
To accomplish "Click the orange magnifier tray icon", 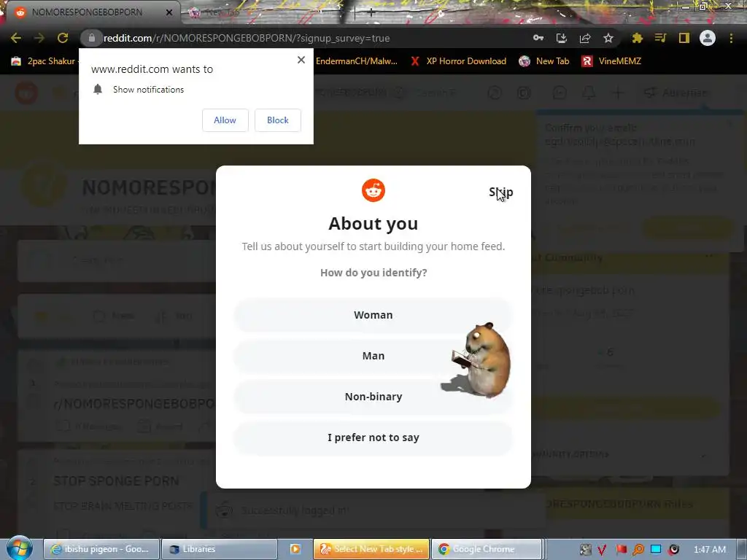I will tap(638, 550).
